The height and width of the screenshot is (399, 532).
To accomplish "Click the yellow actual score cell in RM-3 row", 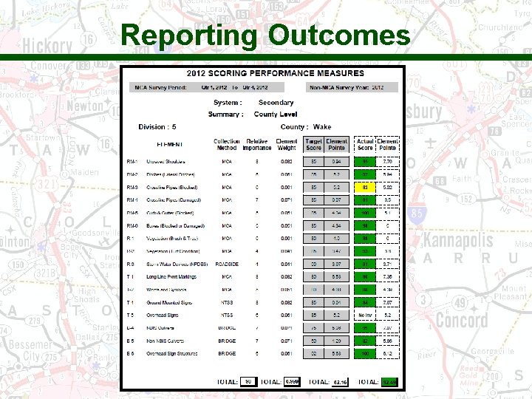I will 365,187.
